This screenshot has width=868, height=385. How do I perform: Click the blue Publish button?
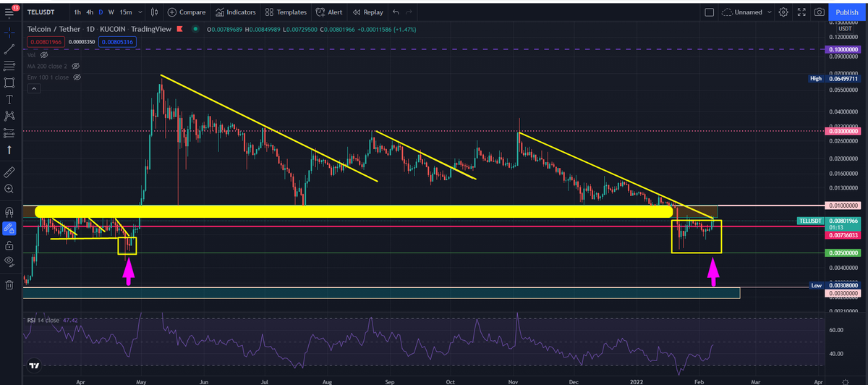[847, 12]
